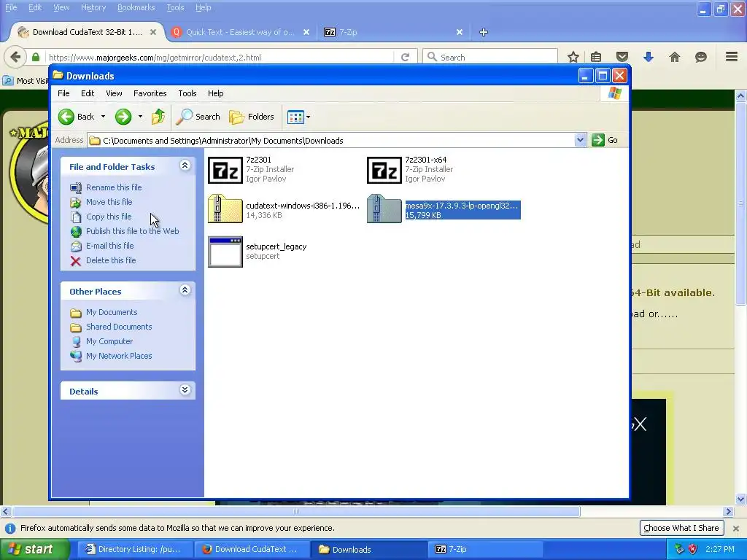Click the Firefox Search box

coord(489,57)
